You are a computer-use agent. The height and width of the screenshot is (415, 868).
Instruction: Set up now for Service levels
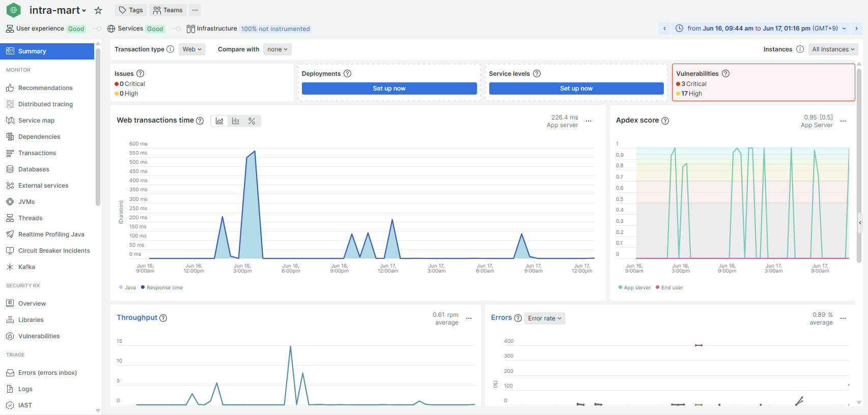coord(576,88)
